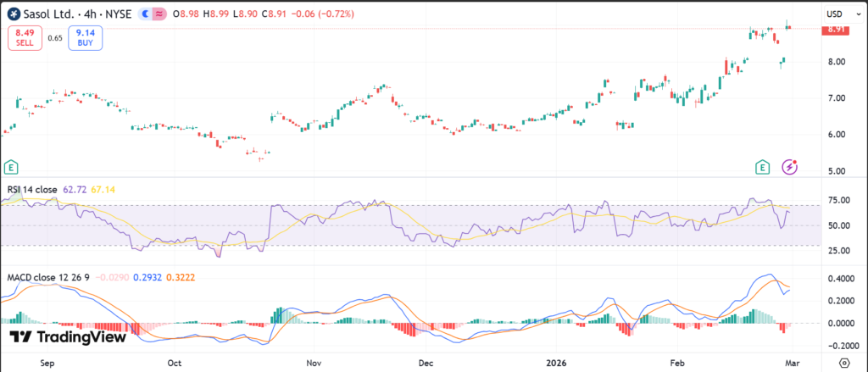Click the moon session indicator icon
The height and width of the screenshot is (372, 868).
tap(148, 14)
